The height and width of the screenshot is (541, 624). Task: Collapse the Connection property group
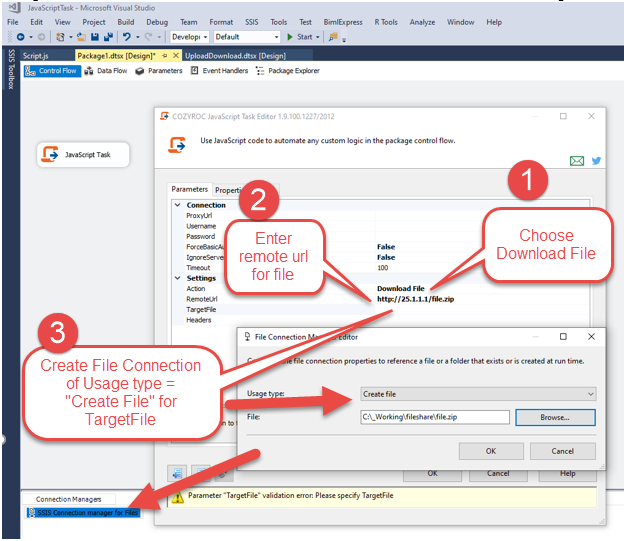coord(177,205)
